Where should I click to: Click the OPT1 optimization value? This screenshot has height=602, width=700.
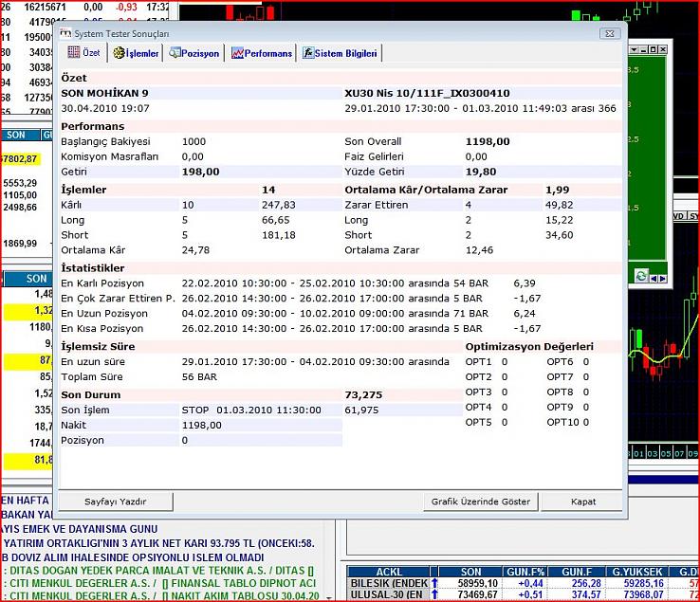tap(505, 362)
